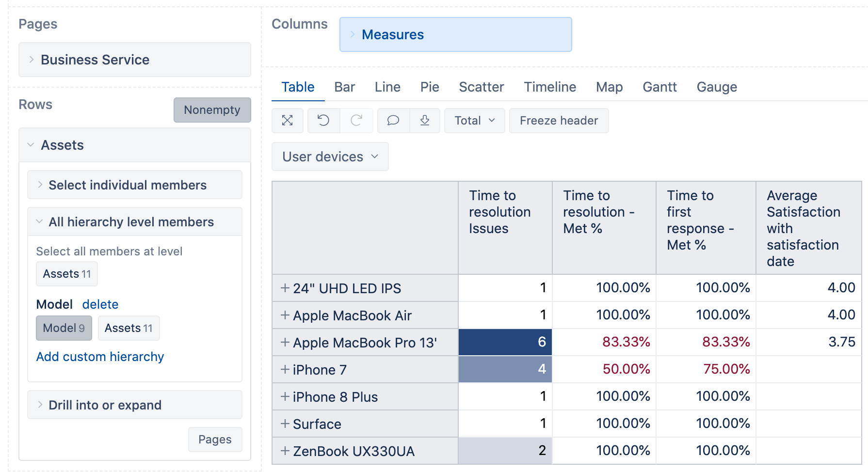Click the Select all members at level label
868x472 pixels.
[109, 252]
